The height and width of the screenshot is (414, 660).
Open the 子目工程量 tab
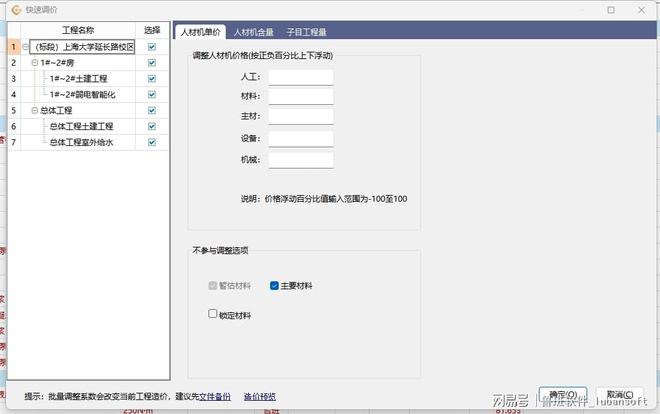click(306, 32)
